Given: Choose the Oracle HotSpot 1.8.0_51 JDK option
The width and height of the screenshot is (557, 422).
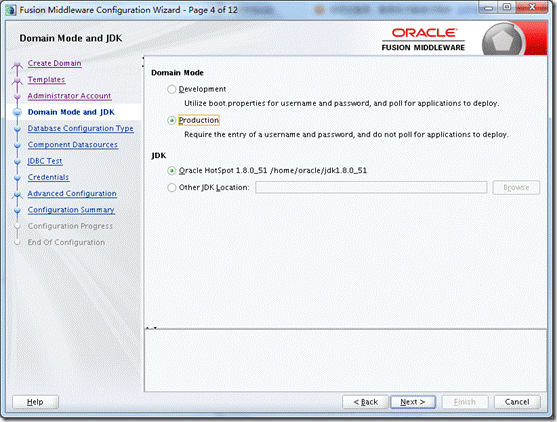Looking at the screenshot, I should point(172,171).
